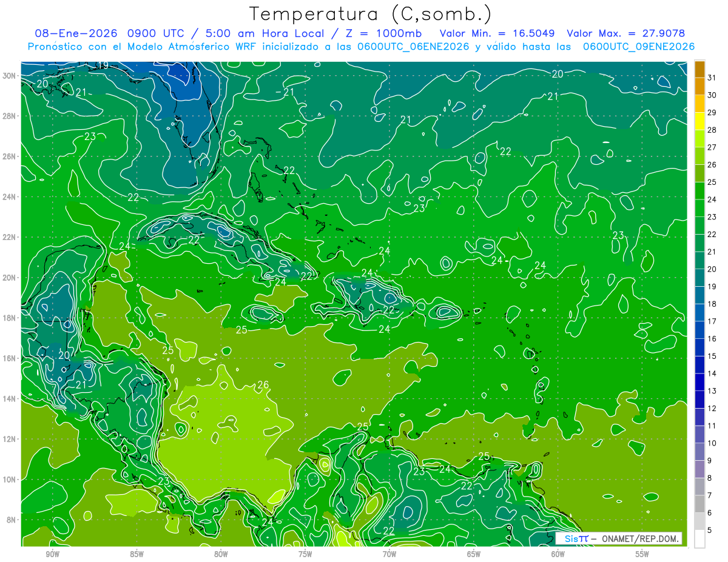Click the '29' value on the color scale
This screenshot has height=562, width=728.
(712, 113)
